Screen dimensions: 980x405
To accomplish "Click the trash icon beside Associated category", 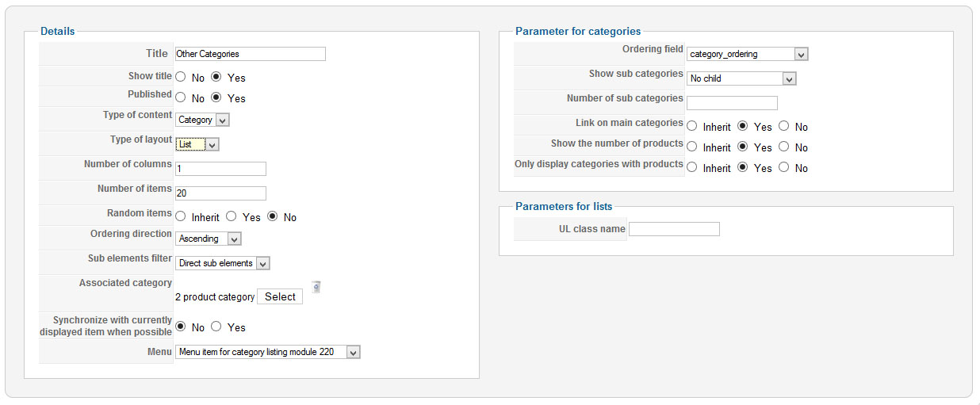I will pos(316,287).
